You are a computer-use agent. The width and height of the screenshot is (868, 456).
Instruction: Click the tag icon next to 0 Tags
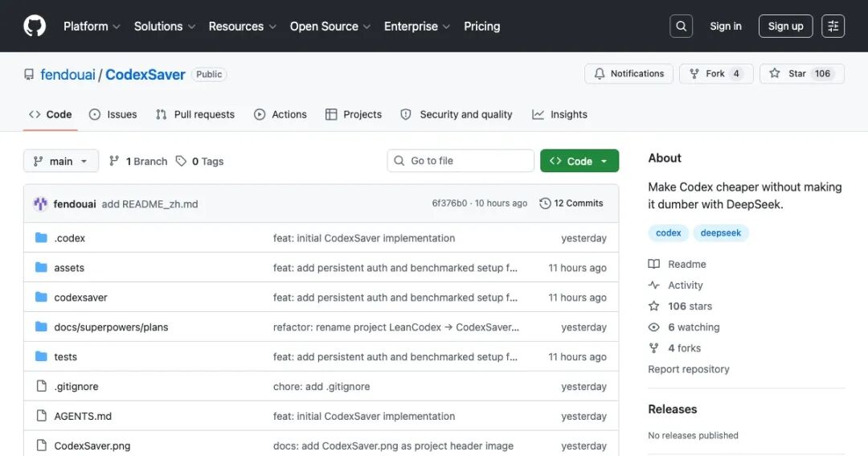click(x=181, y=161)
